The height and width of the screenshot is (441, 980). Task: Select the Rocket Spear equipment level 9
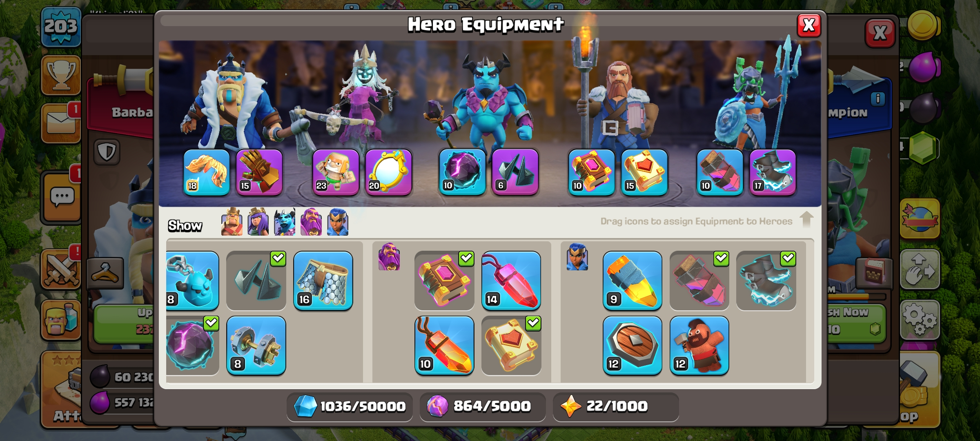pos(633,281)
